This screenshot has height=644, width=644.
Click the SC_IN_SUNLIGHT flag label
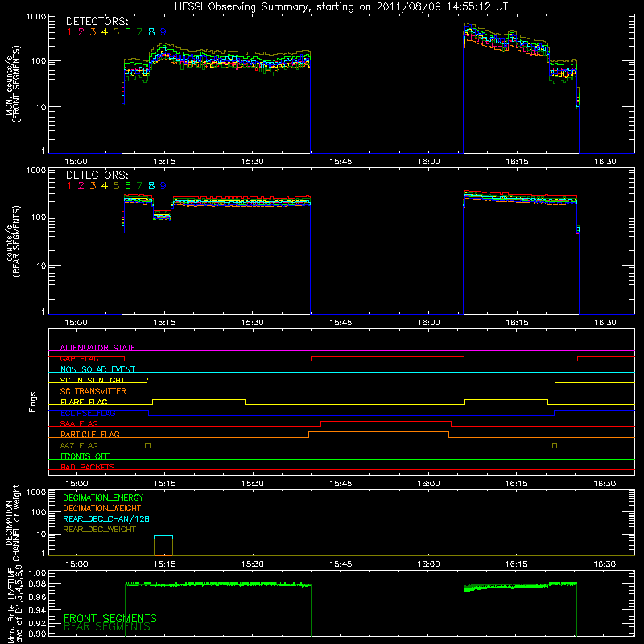[x=93, y=380]
